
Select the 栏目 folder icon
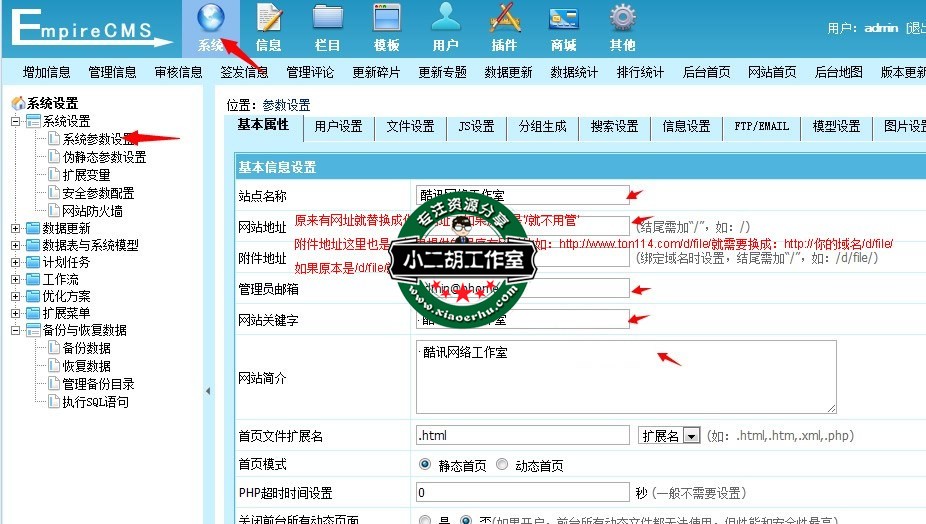328,20
